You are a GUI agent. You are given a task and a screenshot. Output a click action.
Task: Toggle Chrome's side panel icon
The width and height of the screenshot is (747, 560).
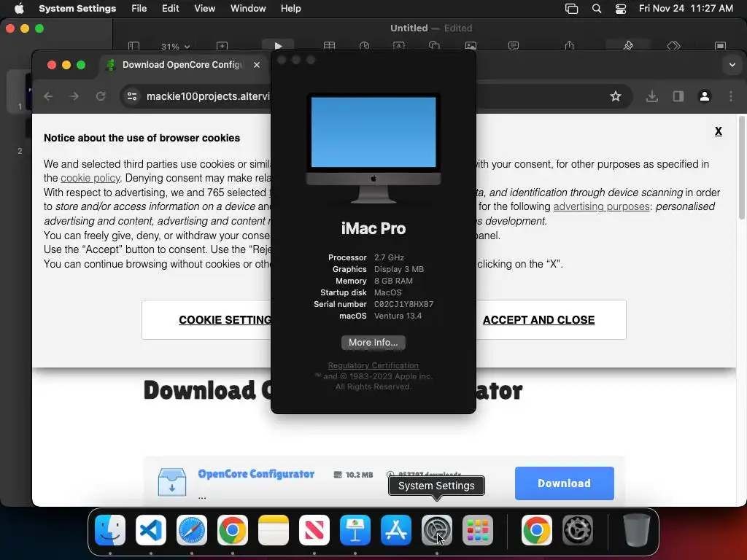pyautogui.click(x=678, y=96)
